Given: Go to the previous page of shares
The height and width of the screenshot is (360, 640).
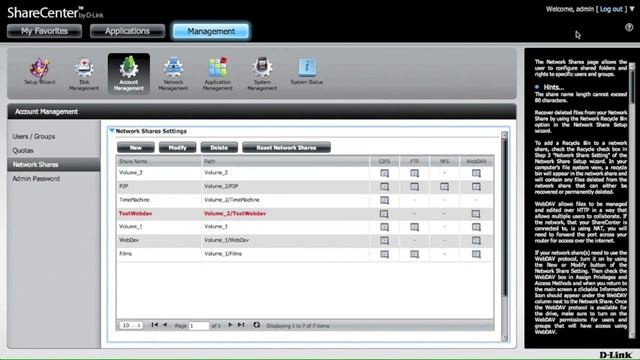Looking at the screenshot, I should coord(165,325).
